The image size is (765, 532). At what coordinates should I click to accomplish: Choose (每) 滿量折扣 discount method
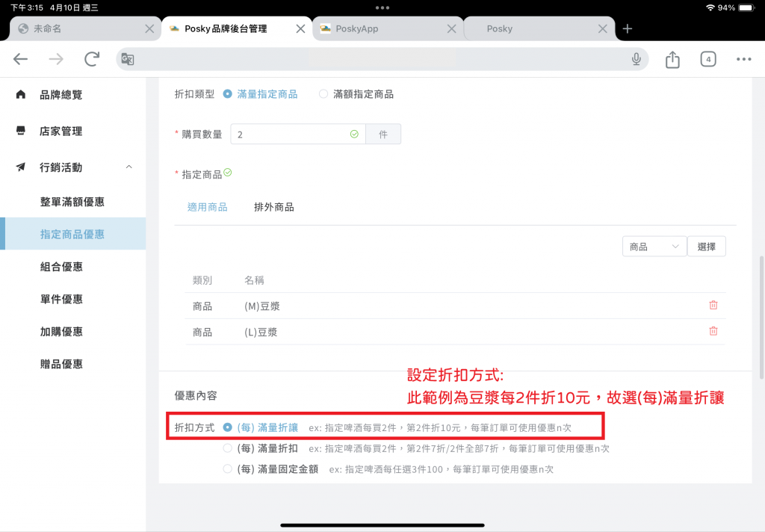pyautogui.click(x=261, y=448)
